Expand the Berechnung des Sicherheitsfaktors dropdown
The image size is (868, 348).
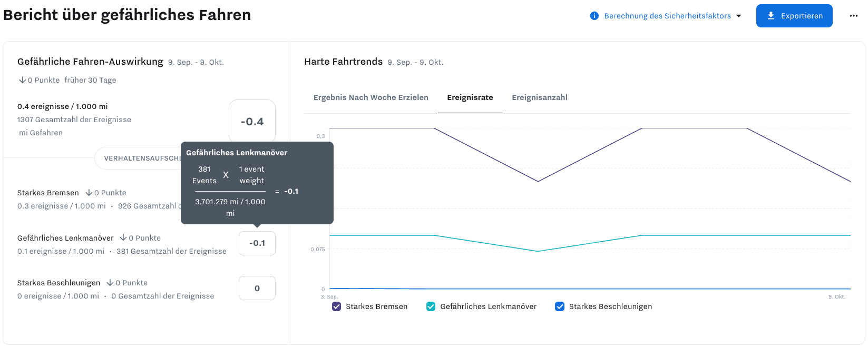point(667,16)
